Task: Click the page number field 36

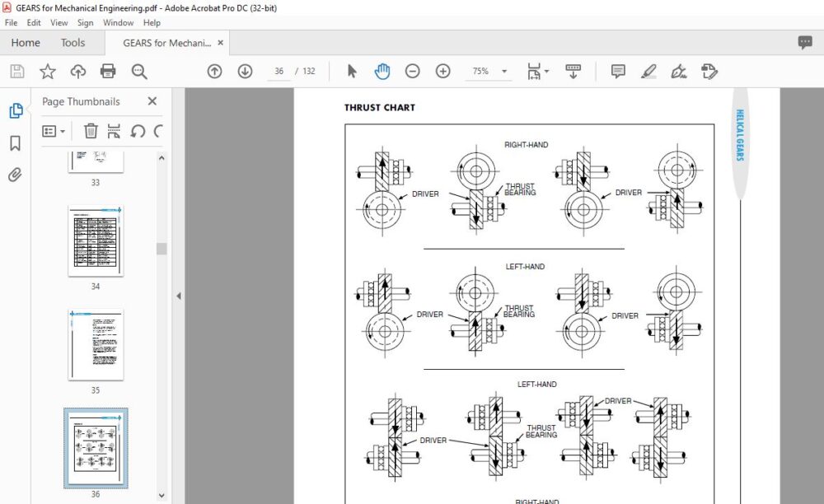Action: (x=279, y=71)
